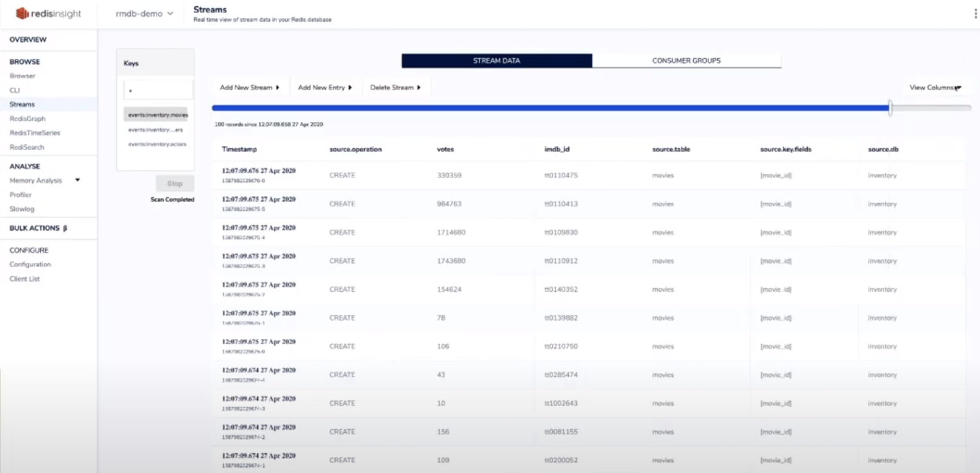
Task: Open Delete Stream menu
Action: 395,87
